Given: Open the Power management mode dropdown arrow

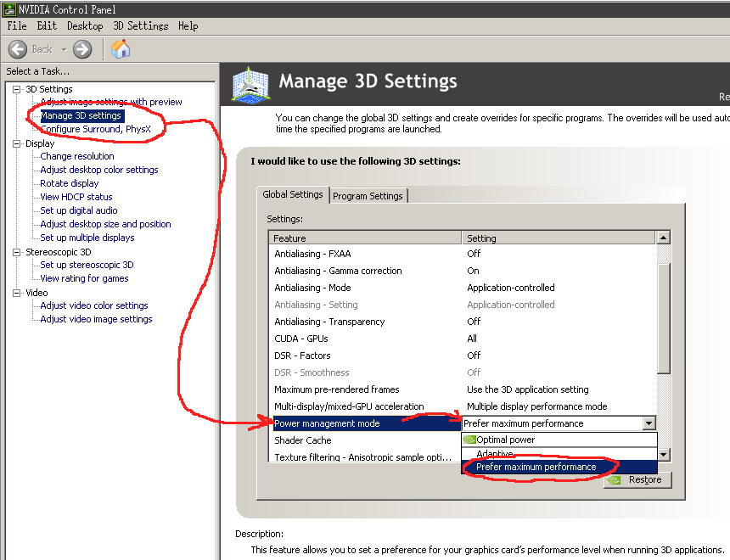Looking at the screenshot, I should click(x=649, y=423).
